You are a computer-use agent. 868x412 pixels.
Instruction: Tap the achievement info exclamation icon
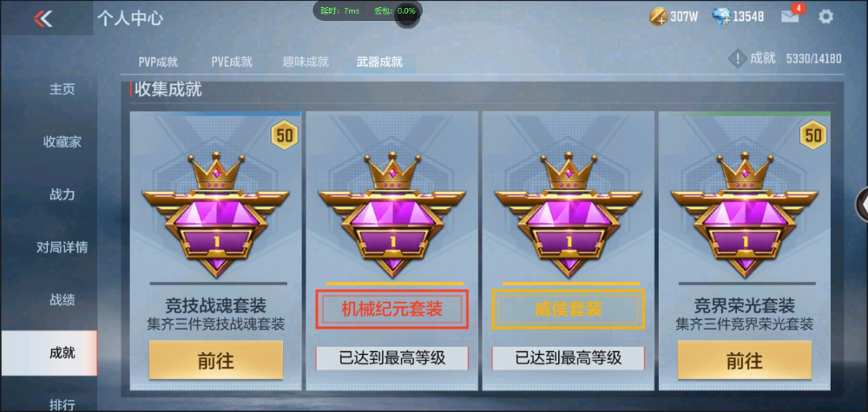(737, 59)
